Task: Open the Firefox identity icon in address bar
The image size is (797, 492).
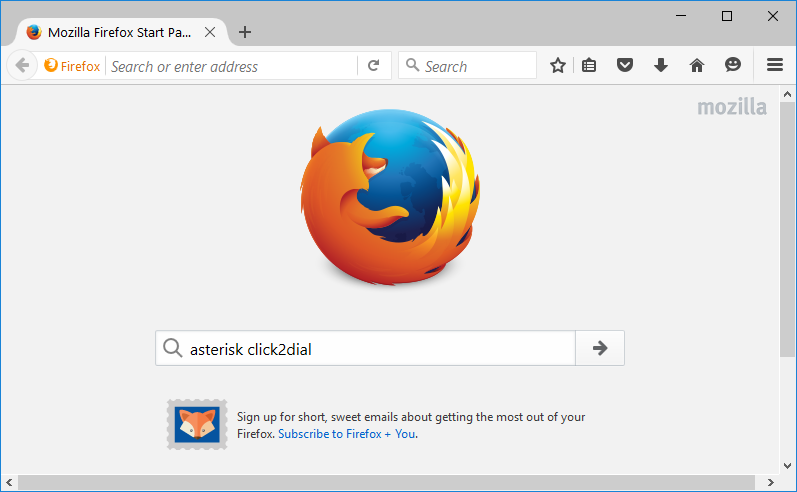Action: pos(72,66)
